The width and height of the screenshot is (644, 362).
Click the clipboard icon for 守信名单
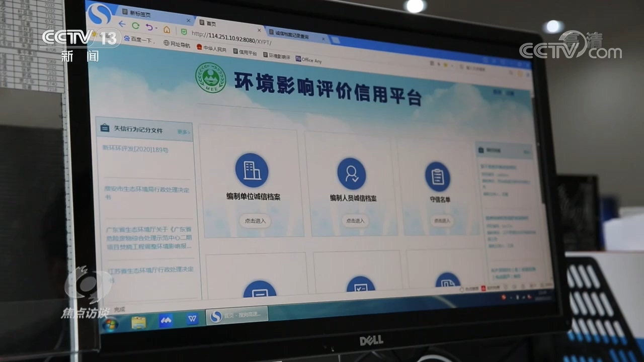point(437,176)
